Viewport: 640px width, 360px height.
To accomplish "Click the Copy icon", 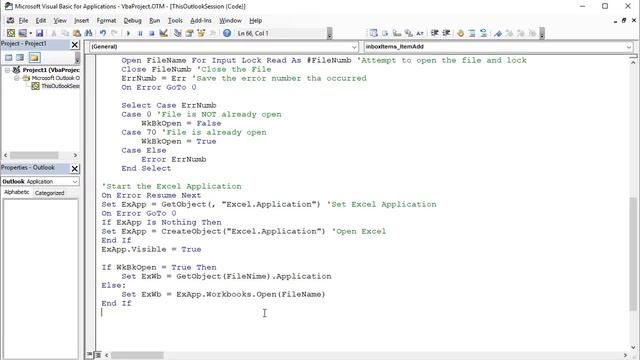I will click(x=65, y=33).
